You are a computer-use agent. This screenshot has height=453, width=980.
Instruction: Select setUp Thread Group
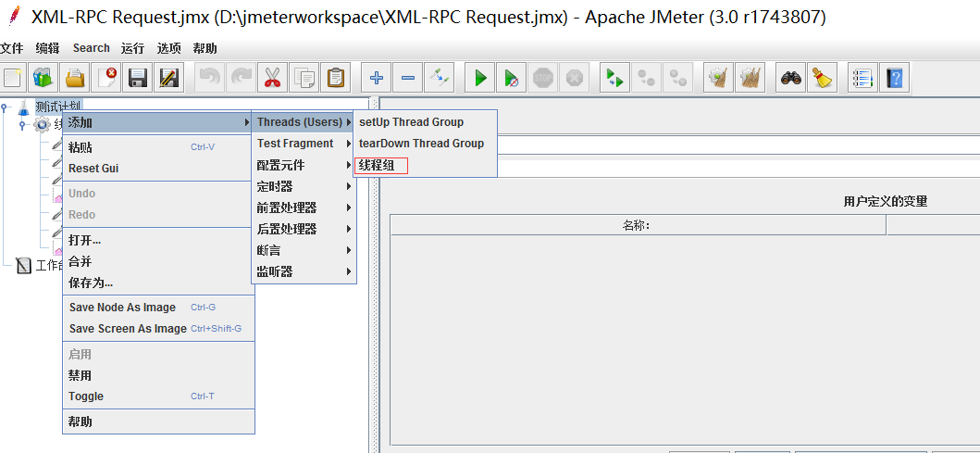point(425,122)
